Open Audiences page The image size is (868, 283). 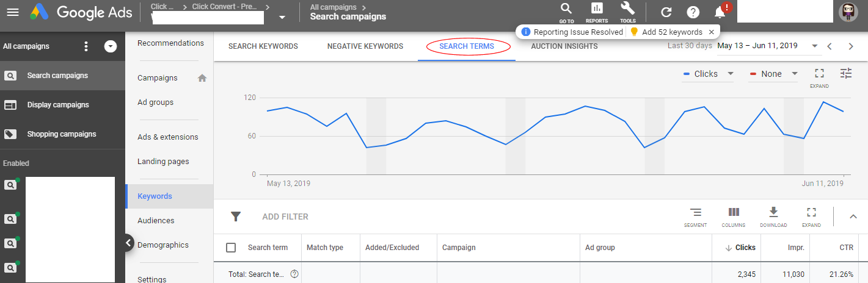[x=156, y=221]
